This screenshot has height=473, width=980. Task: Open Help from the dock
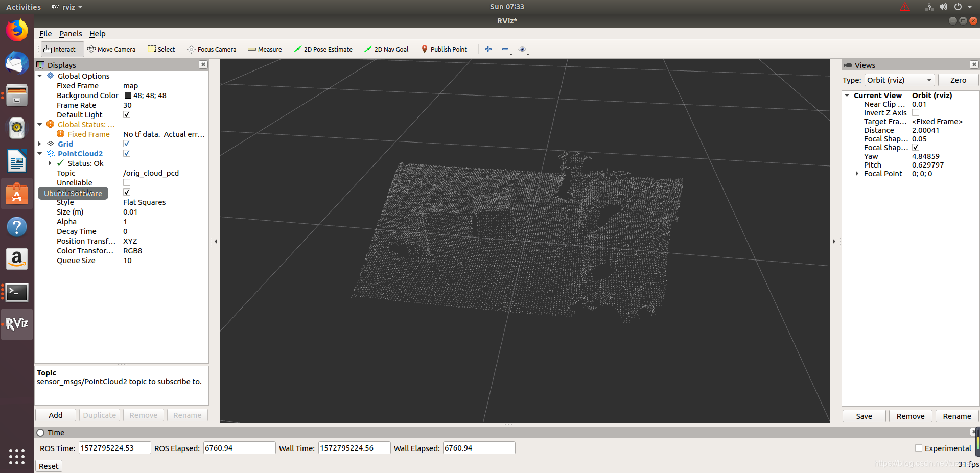(17, 227)
